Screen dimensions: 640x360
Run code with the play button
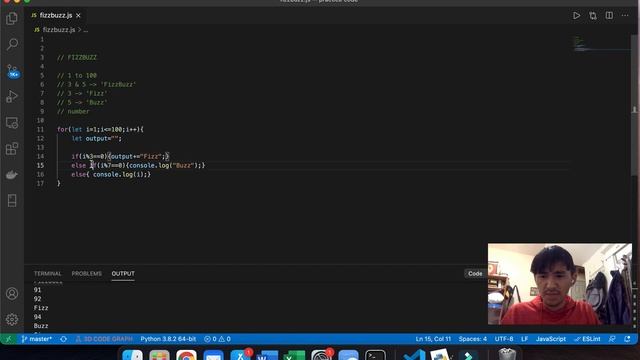[576, 16]
